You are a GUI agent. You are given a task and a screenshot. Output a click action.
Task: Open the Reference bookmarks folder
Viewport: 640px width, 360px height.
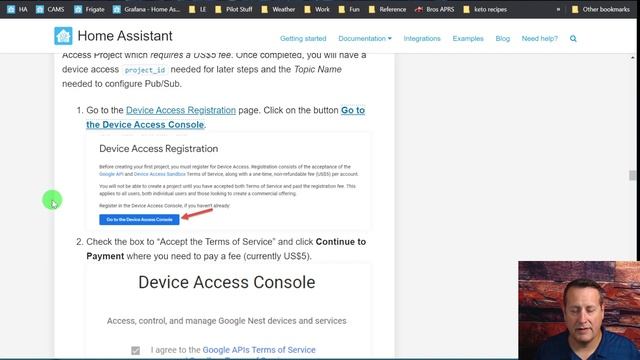coord(387,9)
